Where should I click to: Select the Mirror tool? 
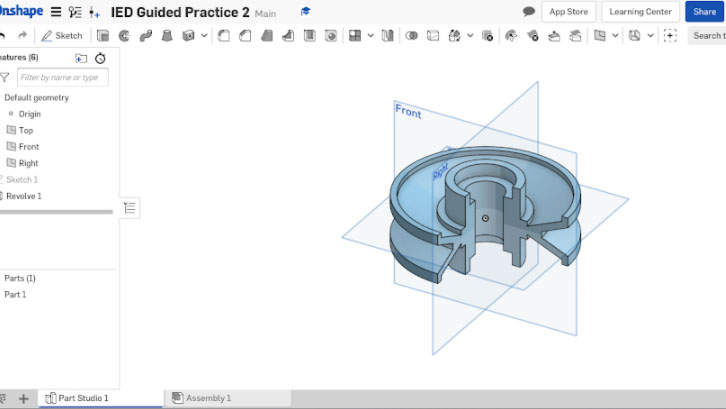388,36
